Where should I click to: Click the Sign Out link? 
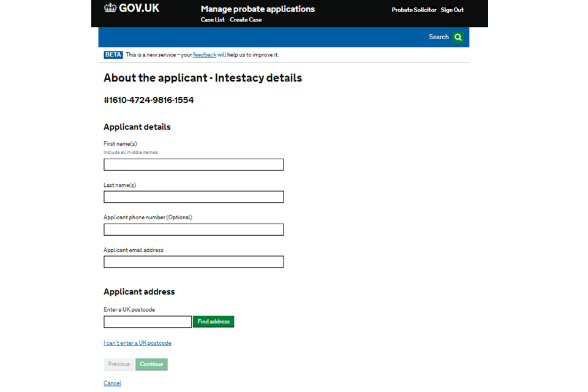point(452,10)
